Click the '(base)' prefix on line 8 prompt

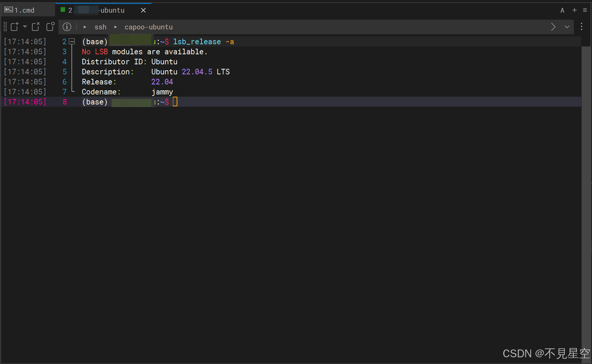[95, 102]
